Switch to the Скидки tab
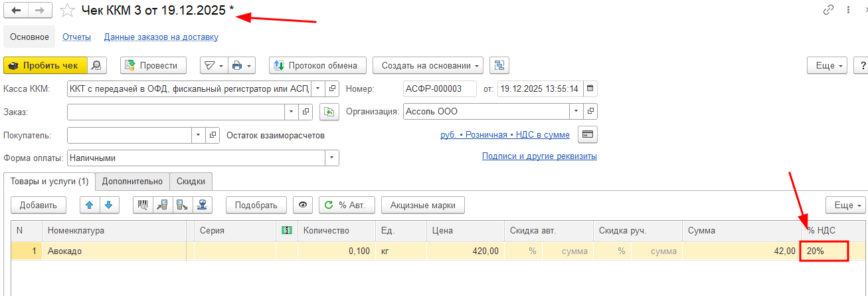 (191, 181)
